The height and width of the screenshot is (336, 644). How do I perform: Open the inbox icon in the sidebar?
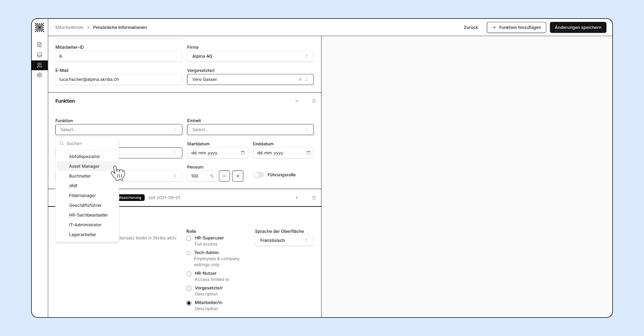click(x=39, y=55)
